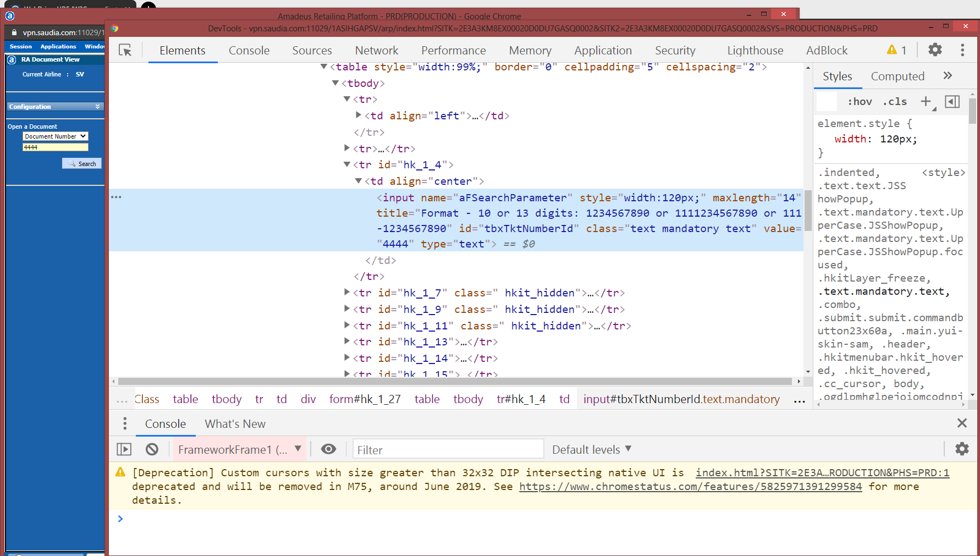980x556 pixels.
Task: Click the warning count indicator
Action: point(896,50)
